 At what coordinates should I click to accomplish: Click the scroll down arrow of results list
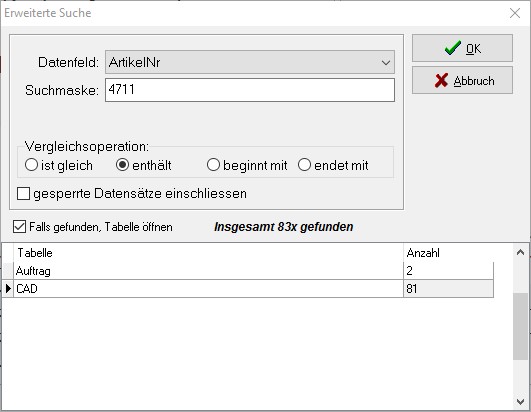pos(521,402)
